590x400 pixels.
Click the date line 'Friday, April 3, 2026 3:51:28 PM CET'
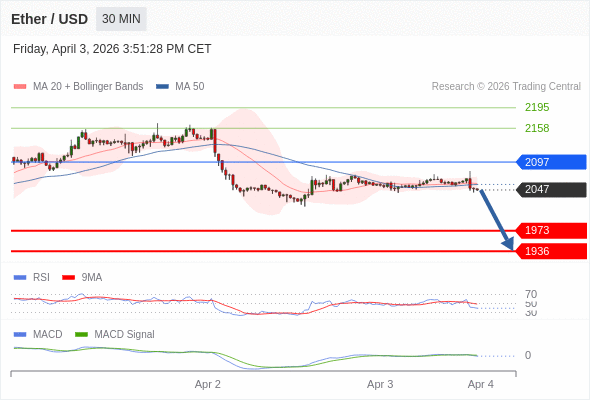[x=112, y=49]
